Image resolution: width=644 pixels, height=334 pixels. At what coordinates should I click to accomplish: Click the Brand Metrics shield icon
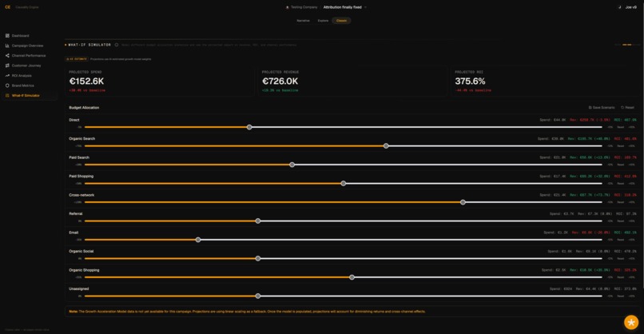coord(7,85)
